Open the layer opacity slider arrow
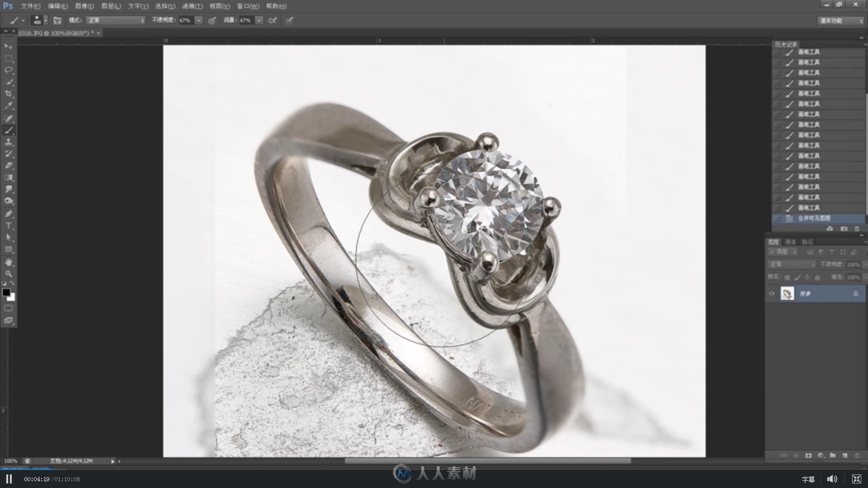This screenshot has width=868, height=488. tap(864, 265)
